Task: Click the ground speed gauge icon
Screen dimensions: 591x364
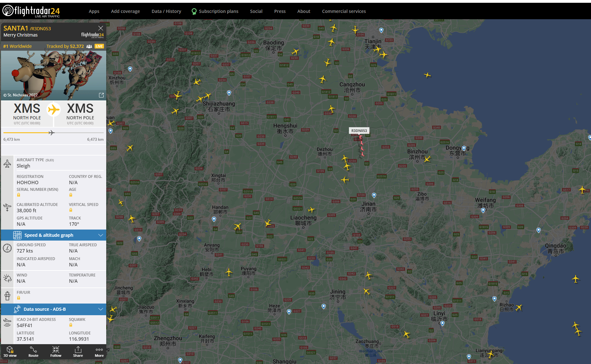Action: coord(7,248)
